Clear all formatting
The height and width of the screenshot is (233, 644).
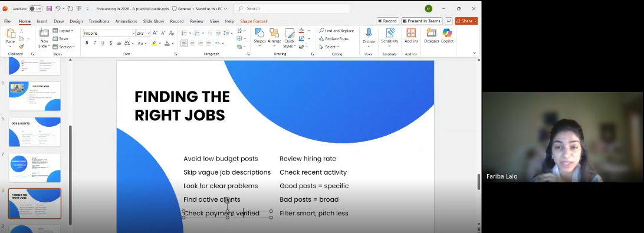coord(172,33)
